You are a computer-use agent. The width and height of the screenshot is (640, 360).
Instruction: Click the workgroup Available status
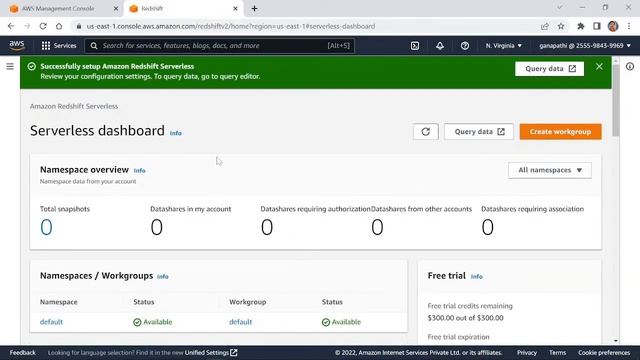coord(341,322)
